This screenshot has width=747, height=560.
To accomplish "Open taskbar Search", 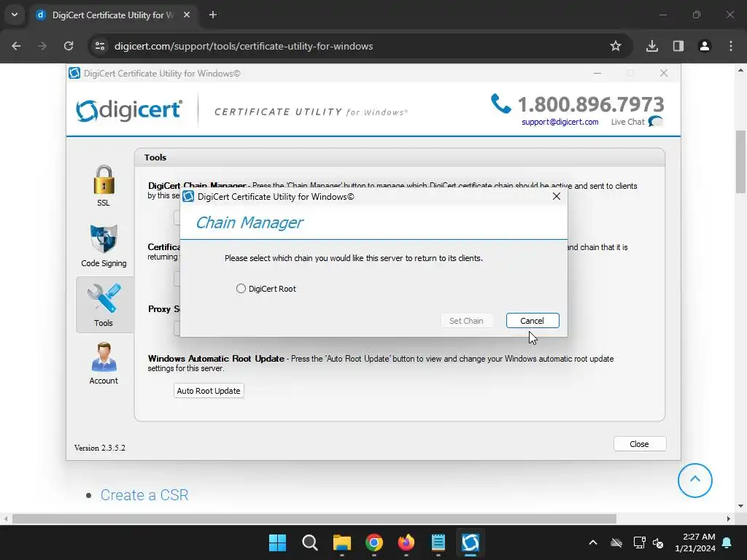I will point(309,542).
